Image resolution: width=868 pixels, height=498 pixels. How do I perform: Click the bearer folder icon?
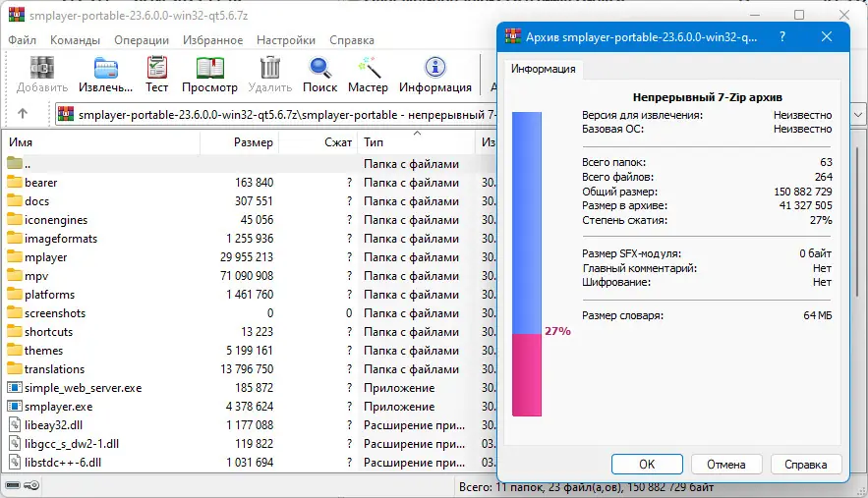(15, 182)
